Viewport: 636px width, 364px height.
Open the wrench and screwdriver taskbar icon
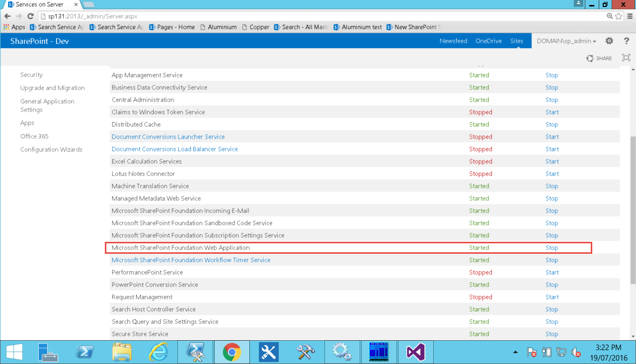[269, 353]
